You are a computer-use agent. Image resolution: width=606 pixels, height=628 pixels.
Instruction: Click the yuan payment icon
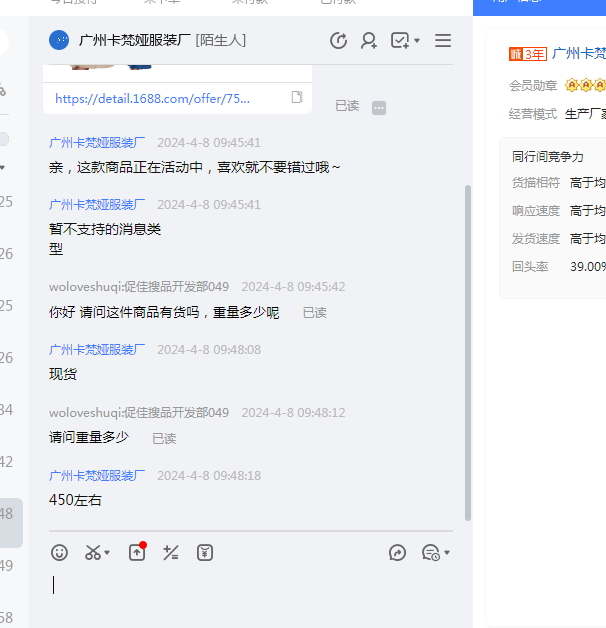coord(205,552)
